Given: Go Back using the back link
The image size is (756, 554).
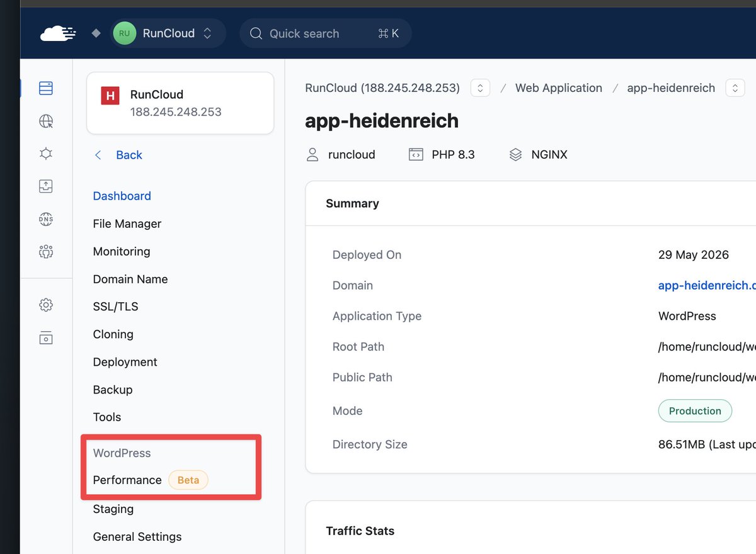Looking at the screenshot, I should pyautogui.click(x=118, y=155).
